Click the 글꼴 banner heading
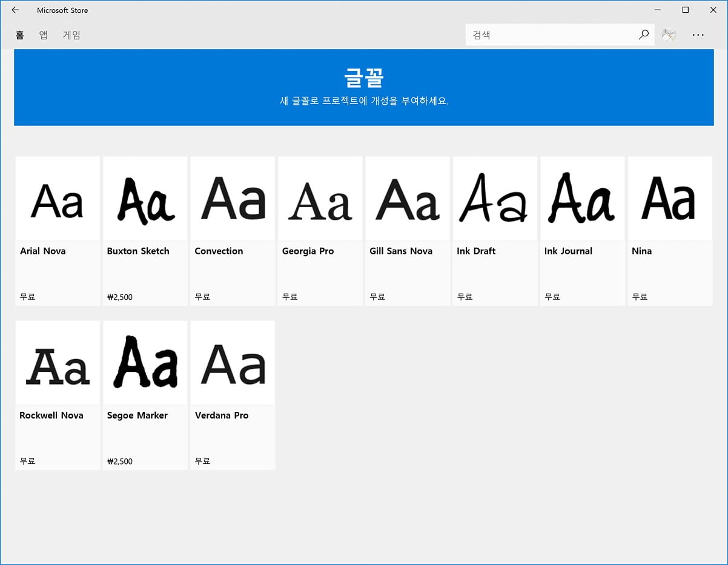This screenshot has height=565, width=728. pyautogui.click(x=364, y=78)
